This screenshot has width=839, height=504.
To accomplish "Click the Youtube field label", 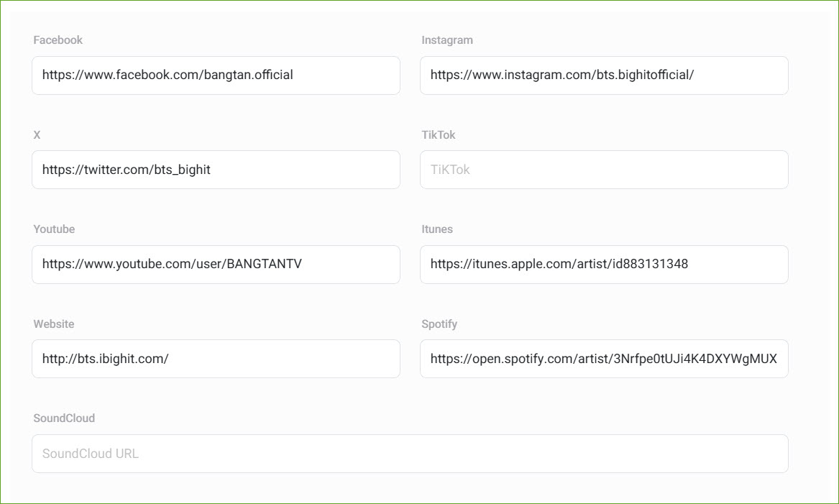I will (x=54, y=229).
